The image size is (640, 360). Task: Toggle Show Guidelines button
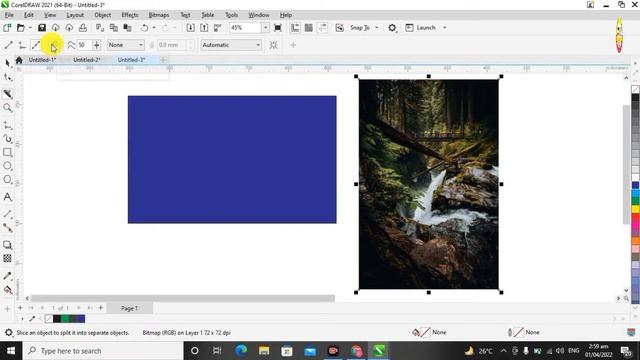[322, 28]
